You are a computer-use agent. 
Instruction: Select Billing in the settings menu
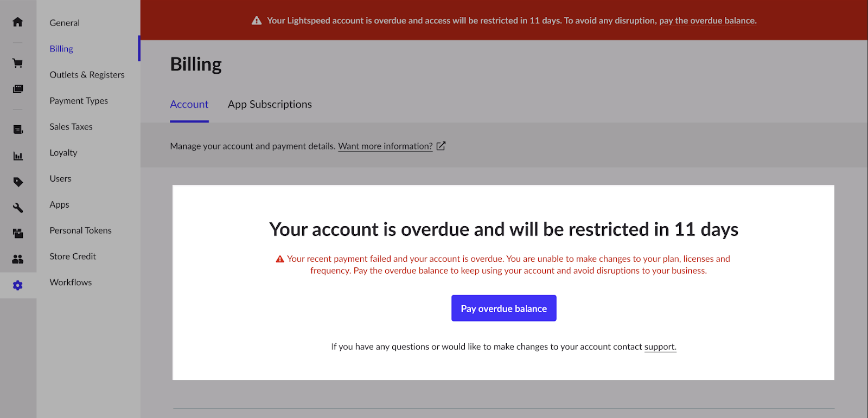pos(61,49)
